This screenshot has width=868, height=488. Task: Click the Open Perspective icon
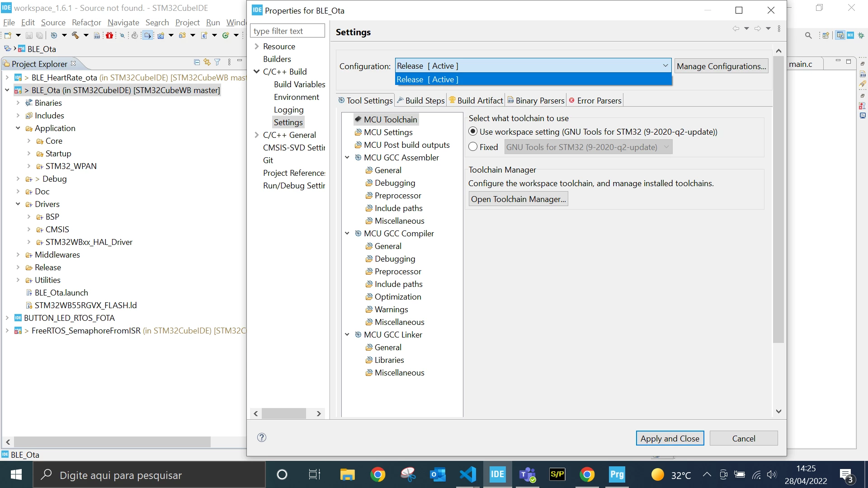click(x=826, y=35)
